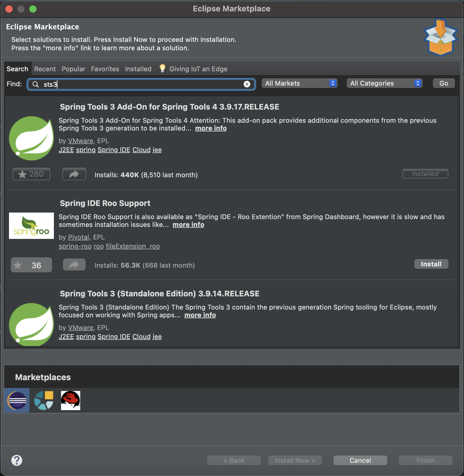Click the Spring leaf logo of Add-On entry

pyautogui.click(x=31, y=138)
